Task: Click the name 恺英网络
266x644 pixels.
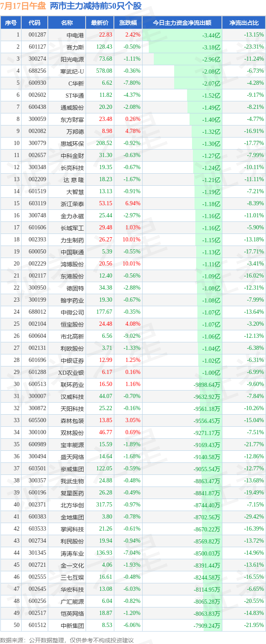Action: [x=72, y=613]
